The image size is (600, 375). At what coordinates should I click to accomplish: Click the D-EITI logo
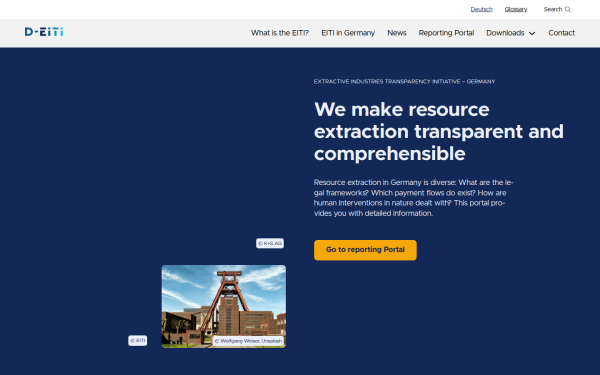tap(44, 32)
